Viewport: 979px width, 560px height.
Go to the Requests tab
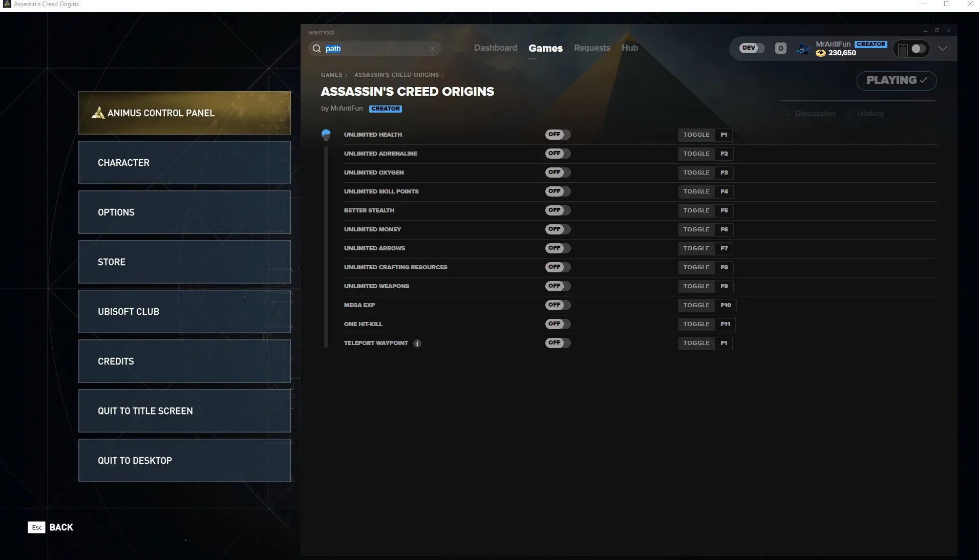pos(592,48)
